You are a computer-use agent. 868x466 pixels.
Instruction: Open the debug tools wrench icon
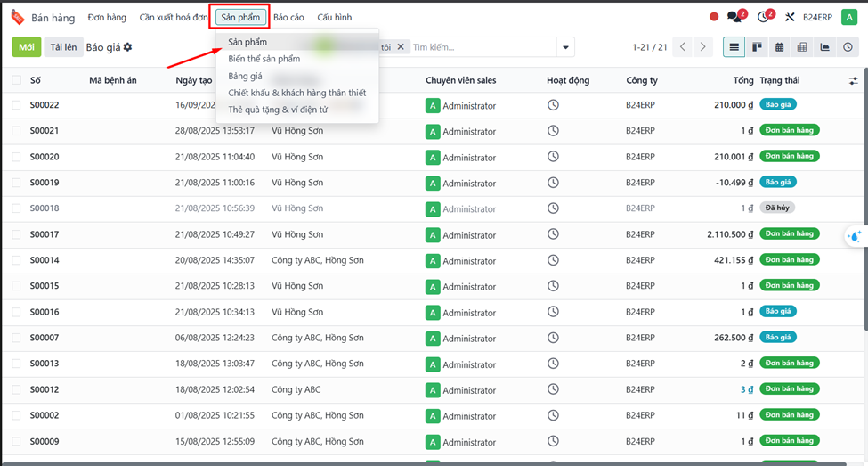click(789, 17)
